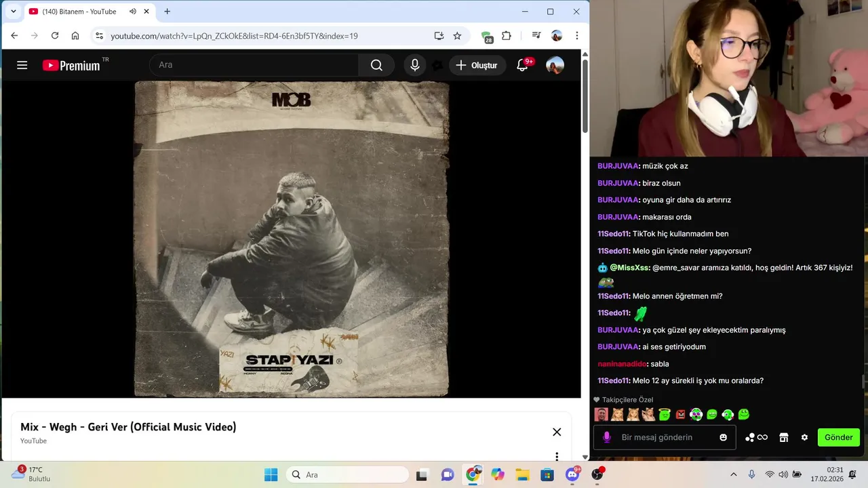868x488 pixels.
Task: Open the tab search dropdown arrow
Action: pos(13,12)
